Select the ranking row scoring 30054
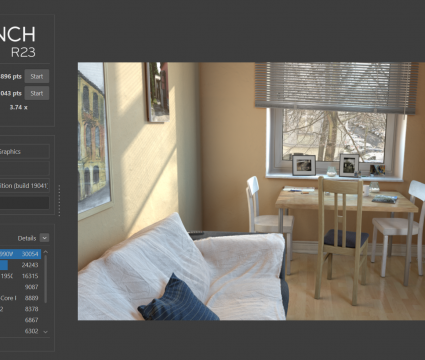Viewport: 425px width, 360px height. pyautogui.click(x=20, y=254)
